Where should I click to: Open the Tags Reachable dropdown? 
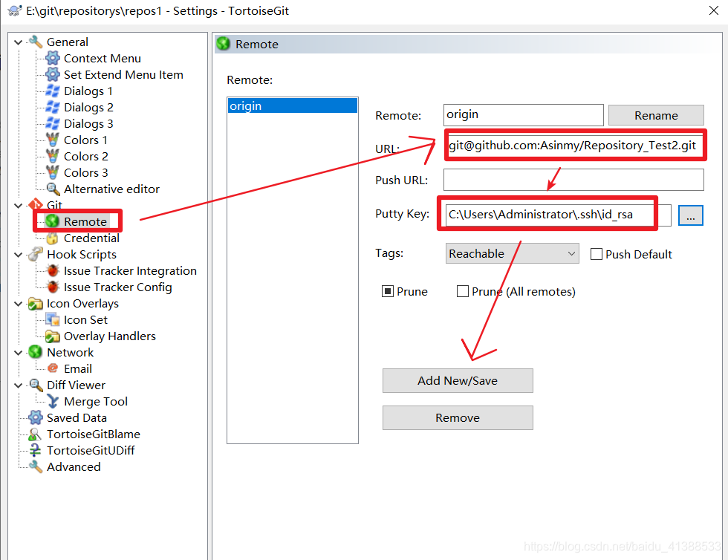tap(512, 253)
